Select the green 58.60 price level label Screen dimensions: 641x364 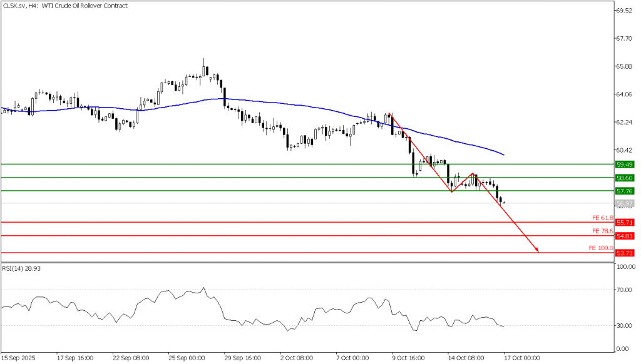[x=623, y=178]
